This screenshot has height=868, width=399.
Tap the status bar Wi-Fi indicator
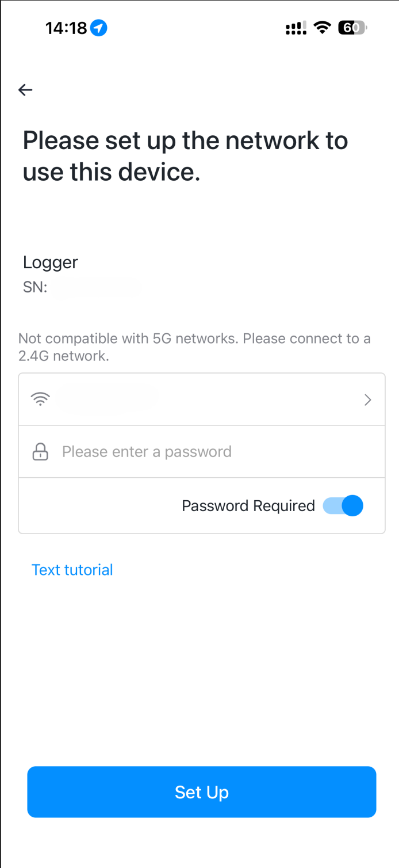(x=323, y=28)
